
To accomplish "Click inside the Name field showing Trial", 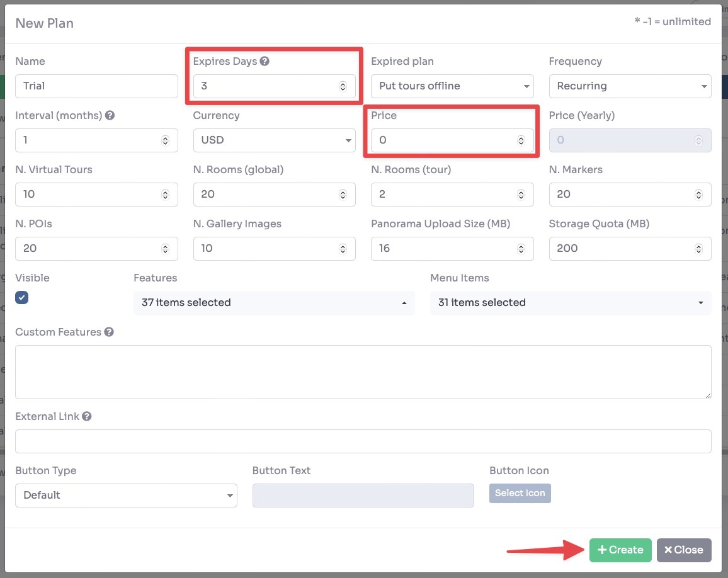I will [96, 86].
